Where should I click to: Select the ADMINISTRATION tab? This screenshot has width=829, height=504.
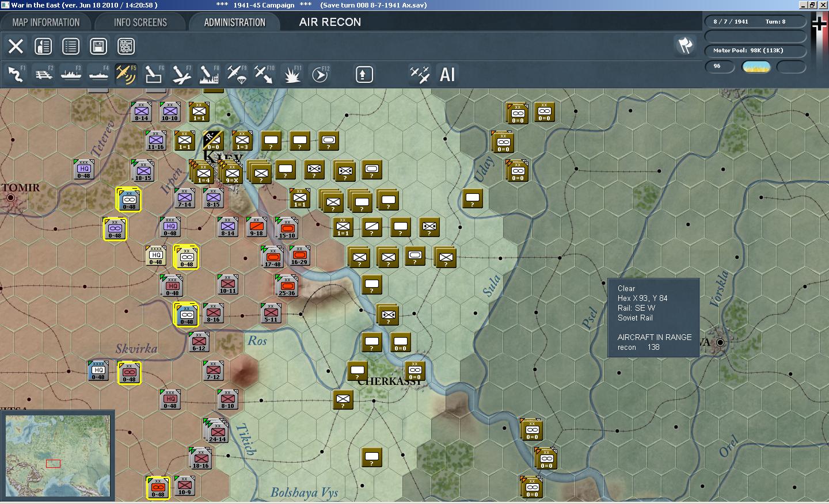pos(234,22)
